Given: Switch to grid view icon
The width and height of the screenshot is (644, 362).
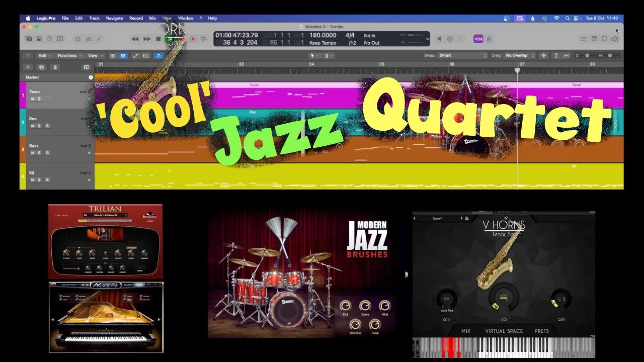Looking at the screenshot, I should pos(113,55).
